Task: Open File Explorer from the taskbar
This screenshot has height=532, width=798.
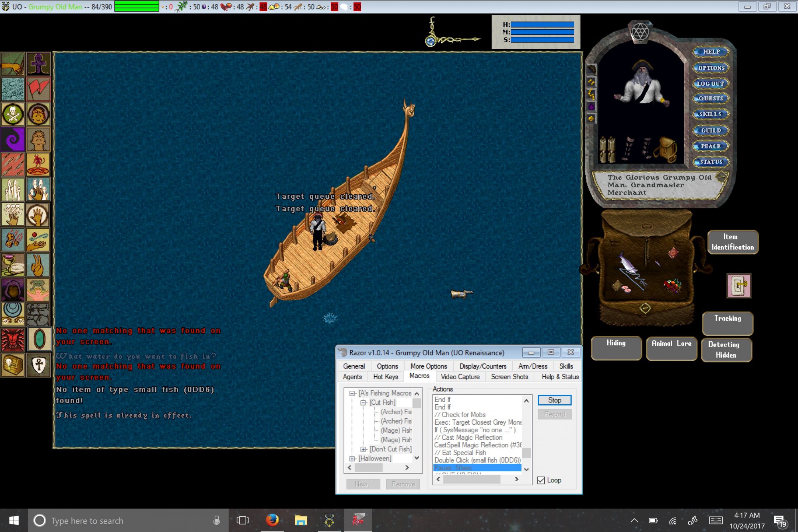Action: coord(301,520)
